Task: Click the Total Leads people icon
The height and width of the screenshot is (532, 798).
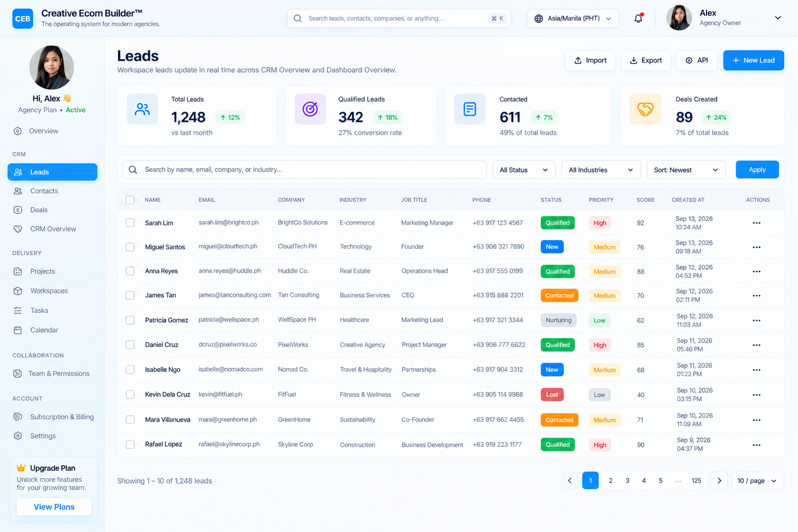Action: 142,109
